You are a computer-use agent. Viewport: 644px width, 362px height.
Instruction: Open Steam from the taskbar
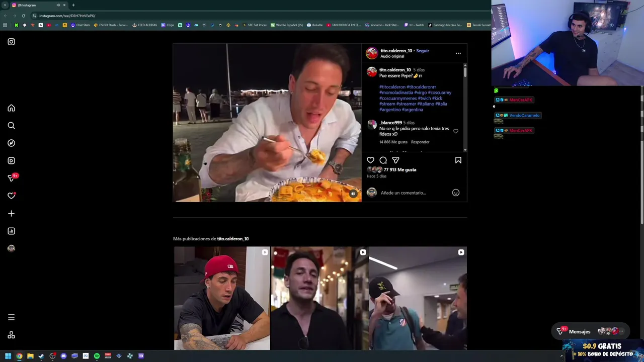pyautogui.click(x=41, y=356)
